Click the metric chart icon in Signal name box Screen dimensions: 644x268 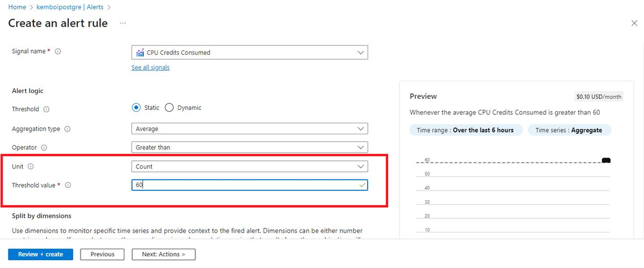tap(140, 53)
